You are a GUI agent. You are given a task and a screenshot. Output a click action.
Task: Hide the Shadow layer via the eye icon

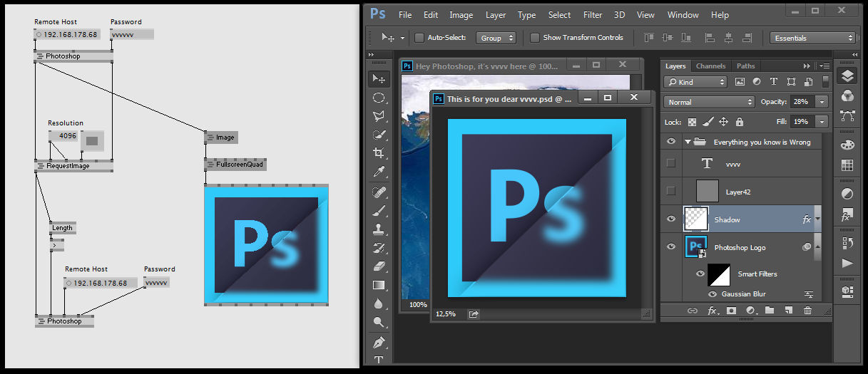coord(670,219)
